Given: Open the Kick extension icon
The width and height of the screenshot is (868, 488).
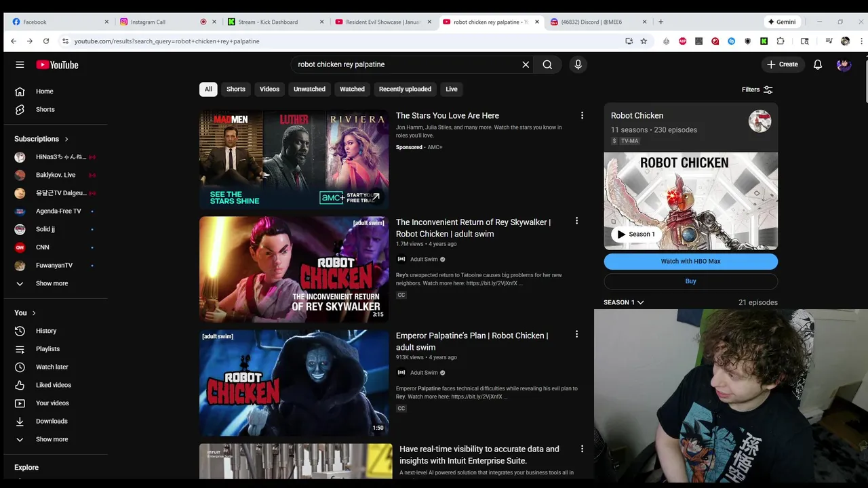Looking at the screenshot, I should (764, 41).
